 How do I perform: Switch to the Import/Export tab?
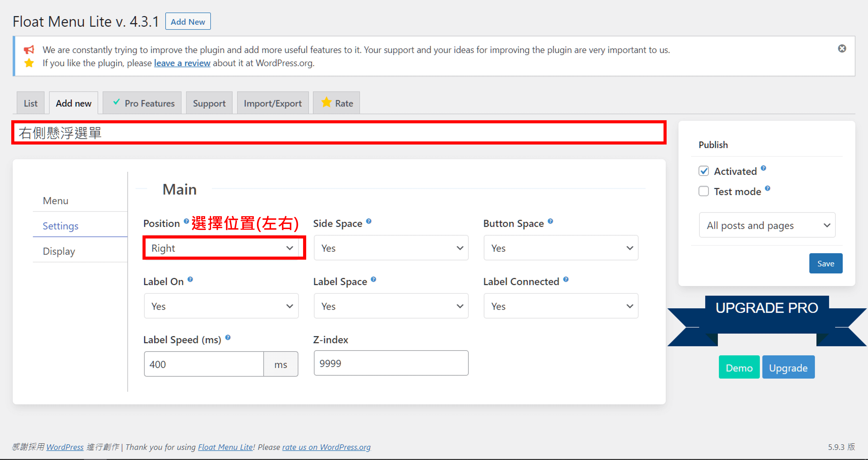pos(272,103)
